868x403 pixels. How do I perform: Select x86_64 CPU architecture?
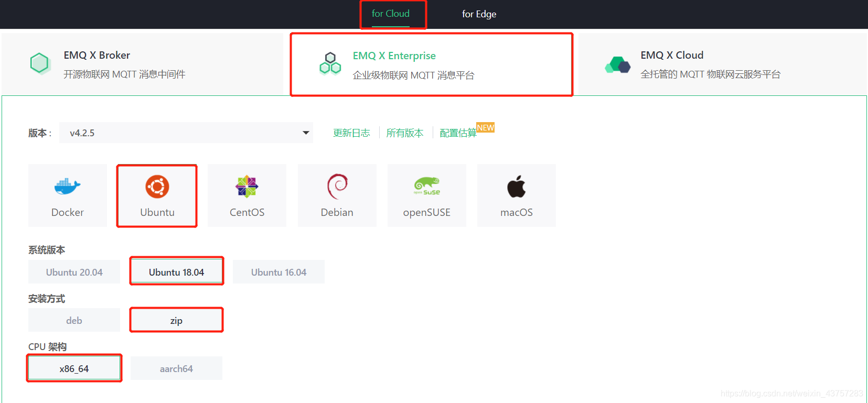tap(74, 368)
